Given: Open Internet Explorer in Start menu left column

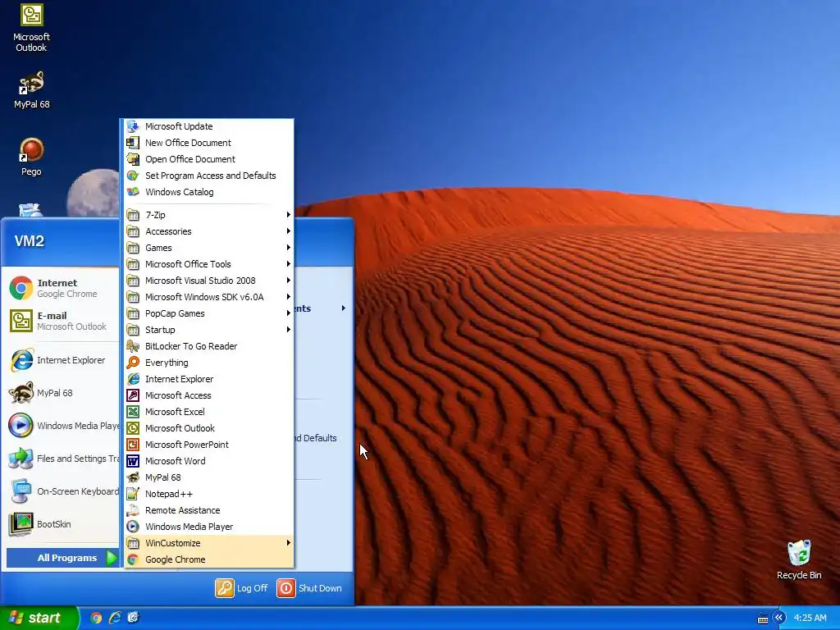Looking at the screenshot, I should [62, 360].
